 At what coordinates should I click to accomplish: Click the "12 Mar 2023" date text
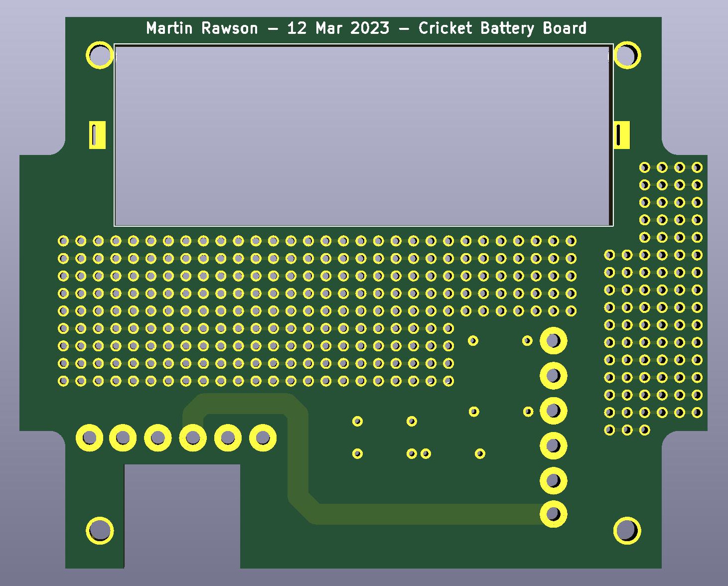pyautogui.click(x=338, y=28)
